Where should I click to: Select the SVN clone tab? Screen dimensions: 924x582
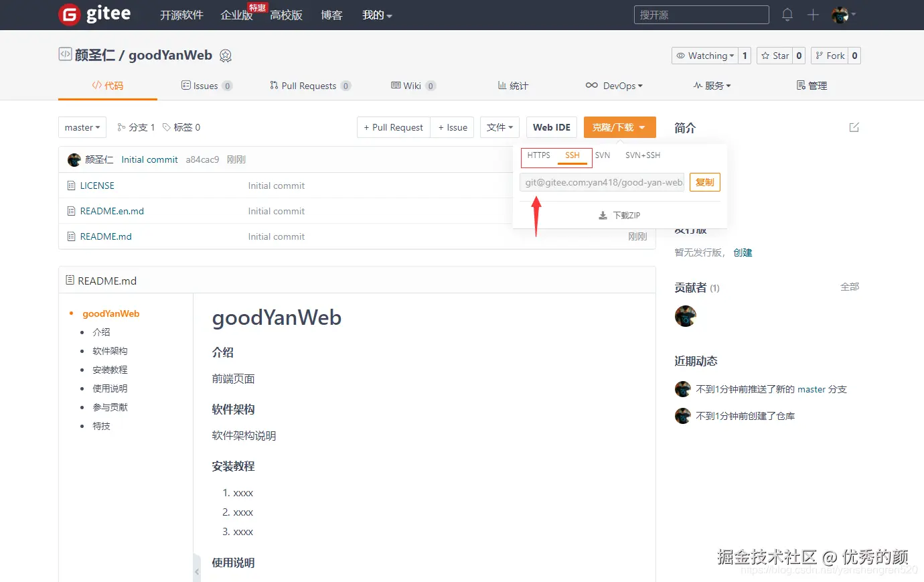pyautogui.click(x=603, y=155)
